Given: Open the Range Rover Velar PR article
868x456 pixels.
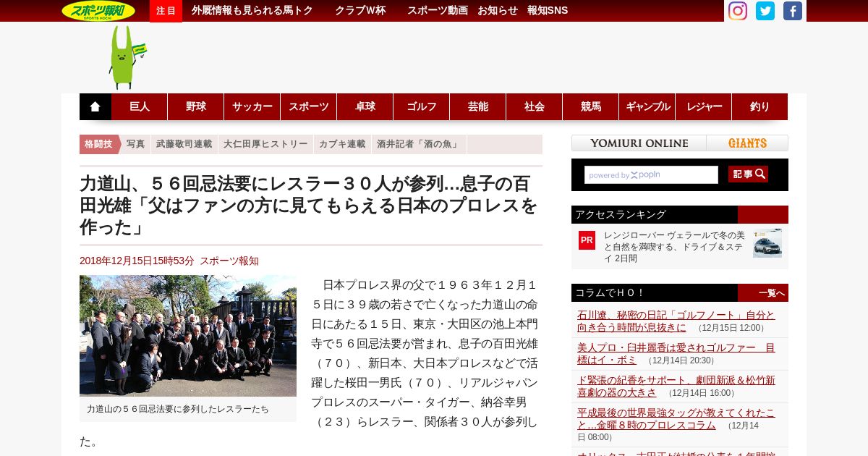Looking at the screenshot, I should coord(674,247).
